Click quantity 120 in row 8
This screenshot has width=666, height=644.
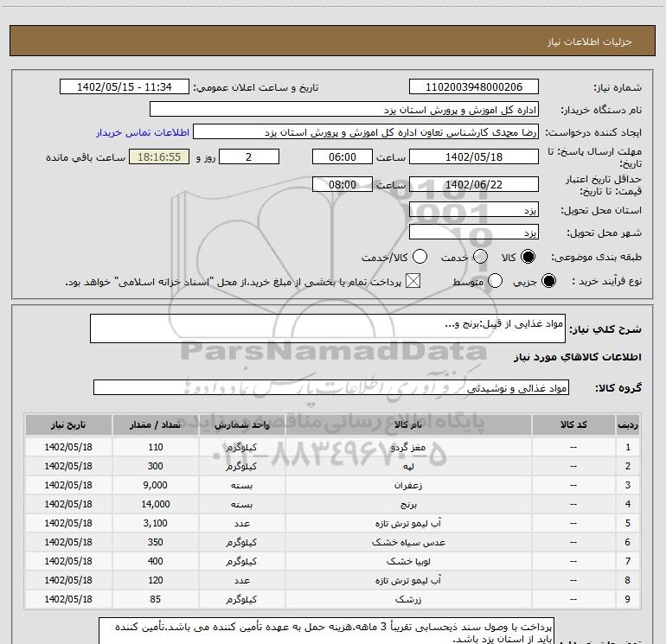(x=156, y=580)
